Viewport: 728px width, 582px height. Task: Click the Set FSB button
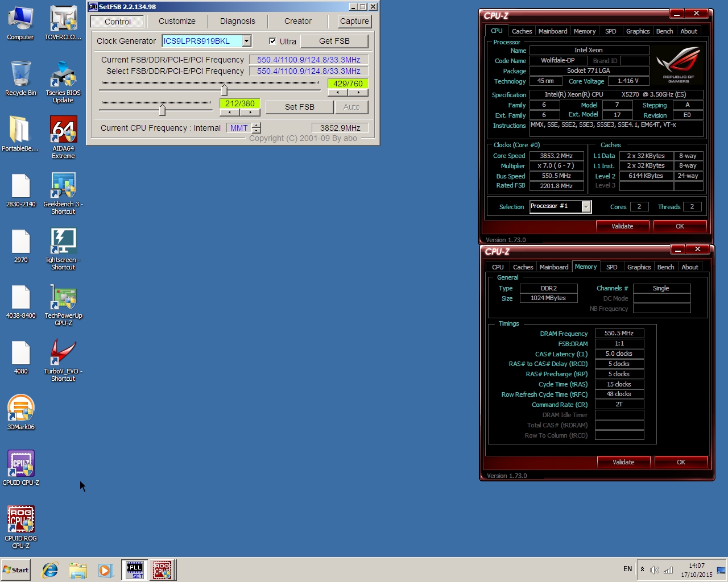300,107
